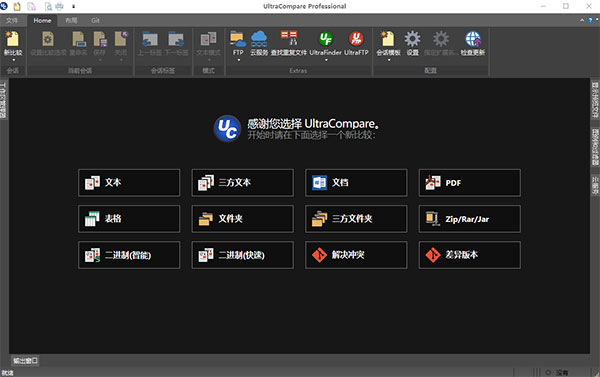Switch to the Git ribbon tab
The image size is (600, 377).
point(95,20)
